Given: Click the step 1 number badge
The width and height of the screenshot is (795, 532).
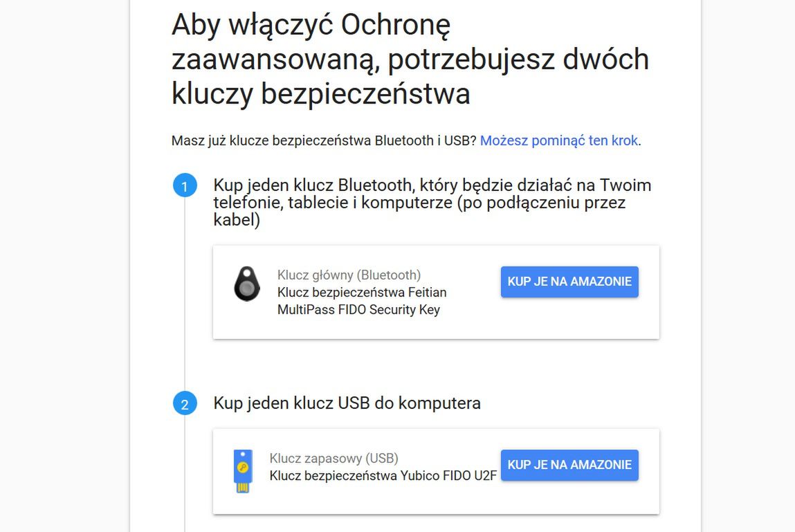Looking at the screenshot, I should (x=185, y=186).
